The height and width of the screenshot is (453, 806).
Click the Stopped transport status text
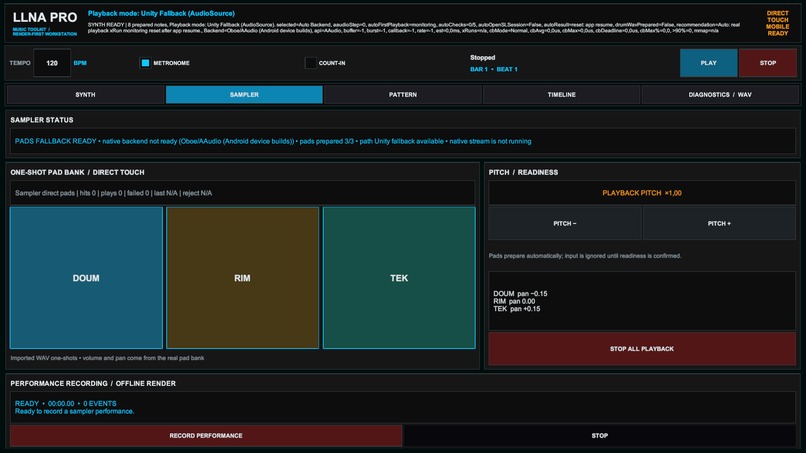pyautogui.click(x=483, y=58)
